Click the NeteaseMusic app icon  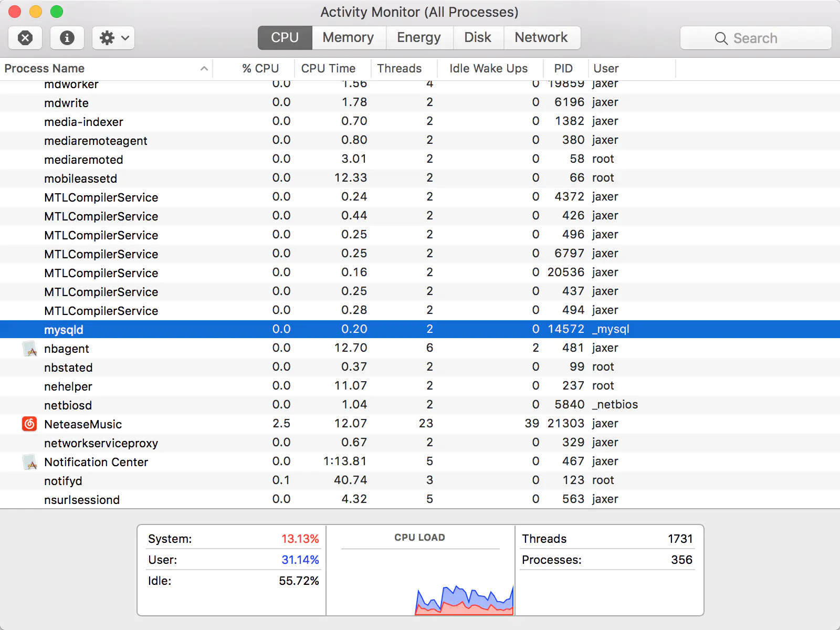[x=29, y=424]
